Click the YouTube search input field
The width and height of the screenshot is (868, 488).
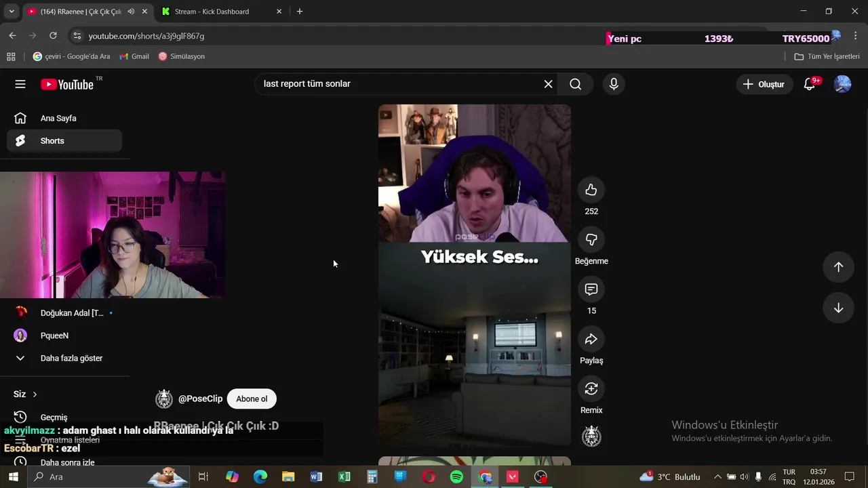pos(400,84)
